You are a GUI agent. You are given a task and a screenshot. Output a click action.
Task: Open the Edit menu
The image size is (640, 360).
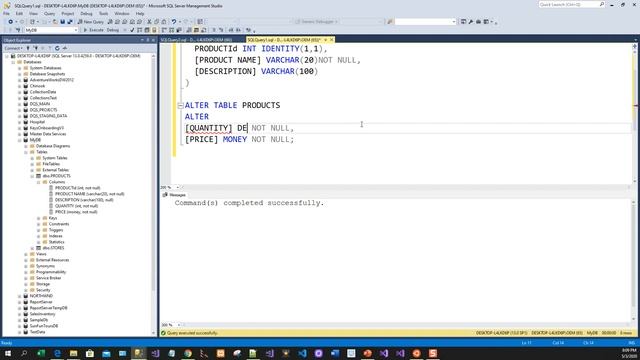(19, 13)
